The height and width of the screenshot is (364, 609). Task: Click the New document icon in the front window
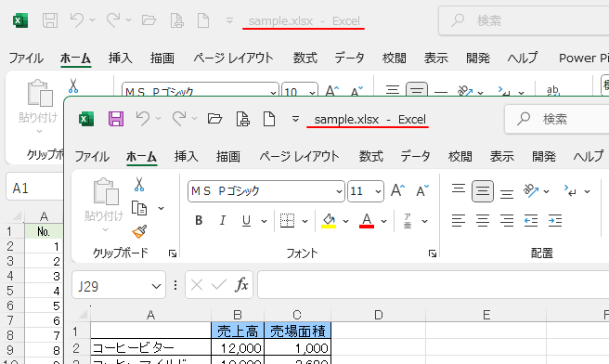269,119
